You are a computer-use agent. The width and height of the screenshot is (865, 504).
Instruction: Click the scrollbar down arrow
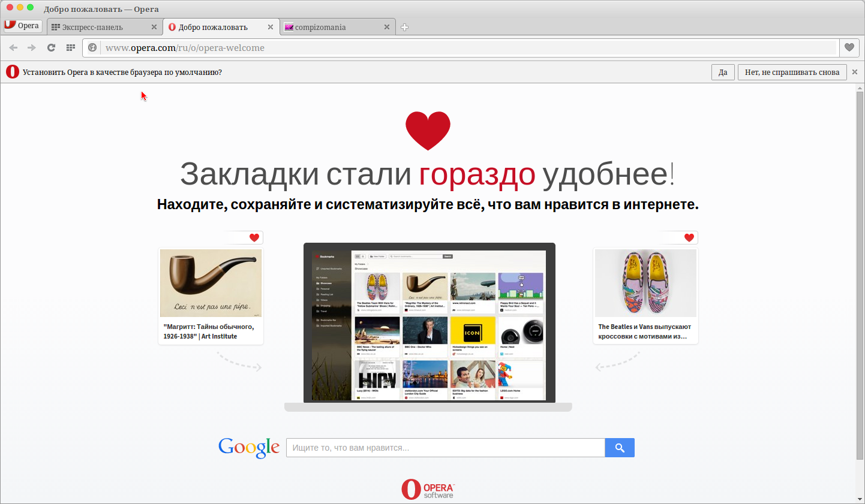tap(860, 499)
